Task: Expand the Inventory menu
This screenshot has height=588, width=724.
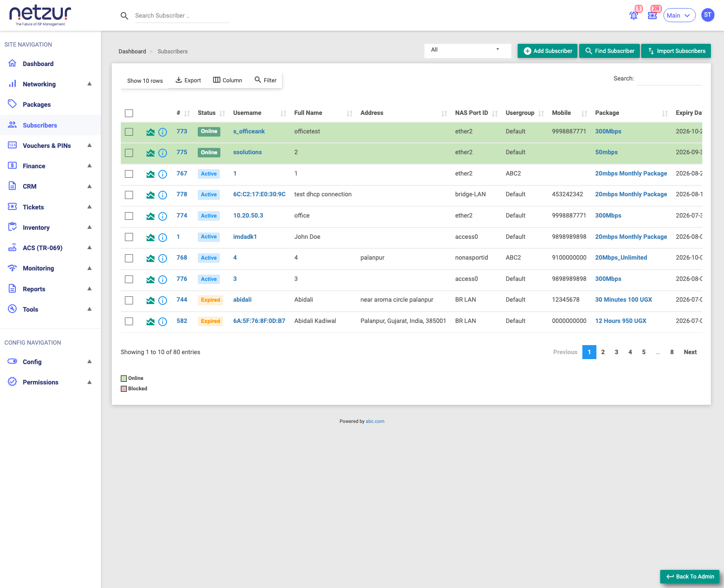Action: tap(50, 228)
